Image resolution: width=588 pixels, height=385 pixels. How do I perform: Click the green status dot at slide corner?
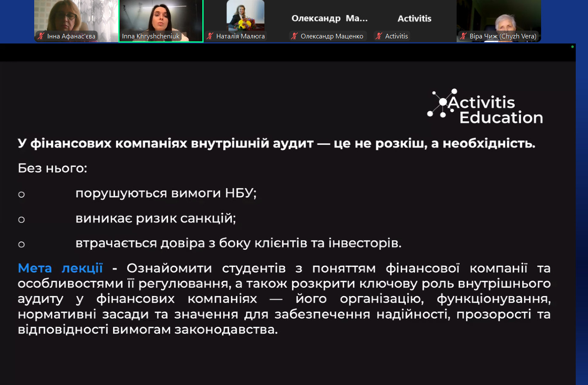[x=572, y=47]
